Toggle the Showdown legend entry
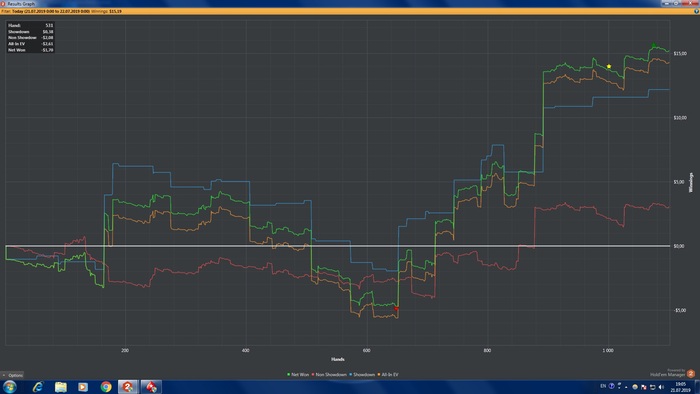 tap(362, 375)
